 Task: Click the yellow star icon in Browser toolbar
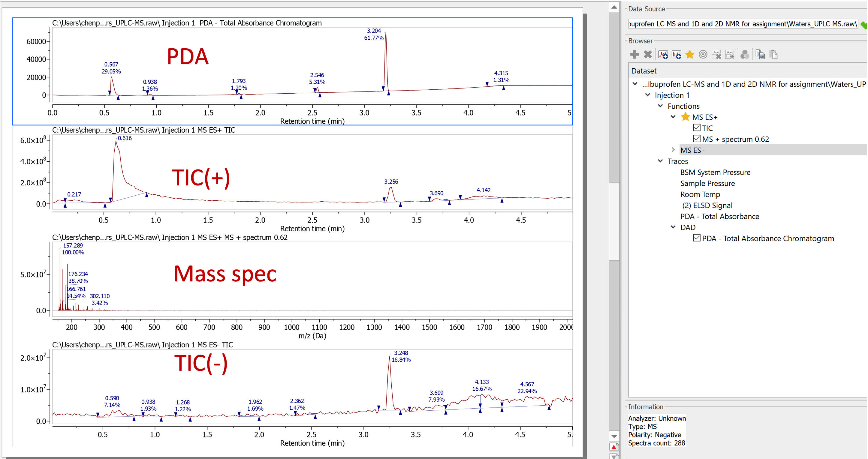pos(690,54)
